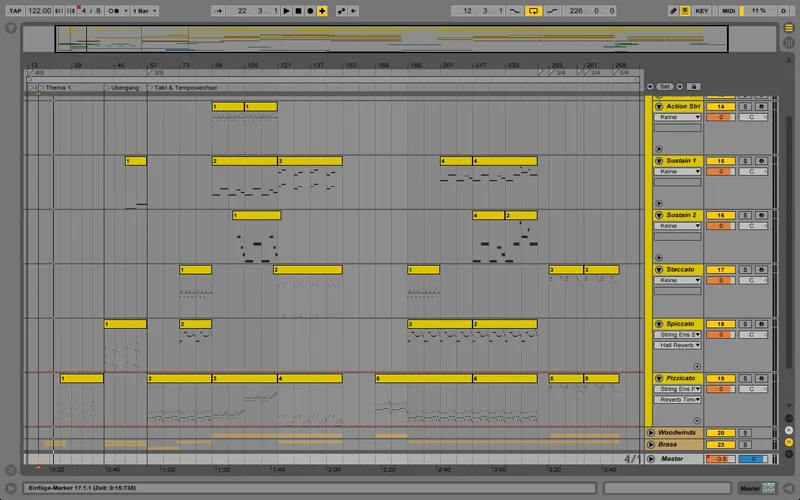The height and width of the screenshot is (500, 800).
Task: Unfold the Woodwinds track
Action: click(652, 432)
